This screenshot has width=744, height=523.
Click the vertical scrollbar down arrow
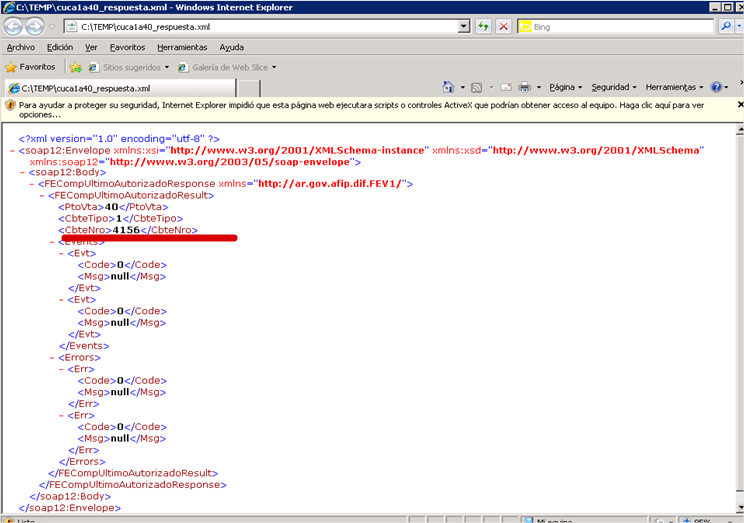pyautogui.click(x=740, y=508)
